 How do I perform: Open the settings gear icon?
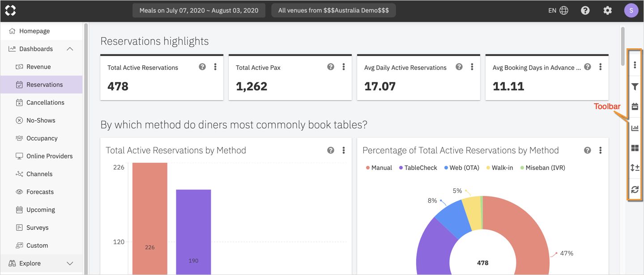(x=607, y=10)
